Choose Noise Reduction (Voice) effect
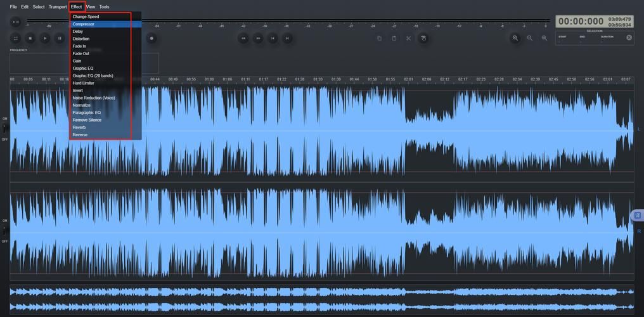 click(x=94, y=98)
